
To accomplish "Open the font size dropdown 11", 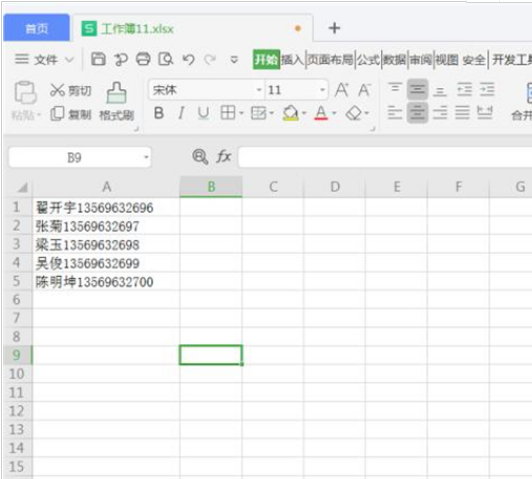I will pyautogui.click(x=322, y=90).
